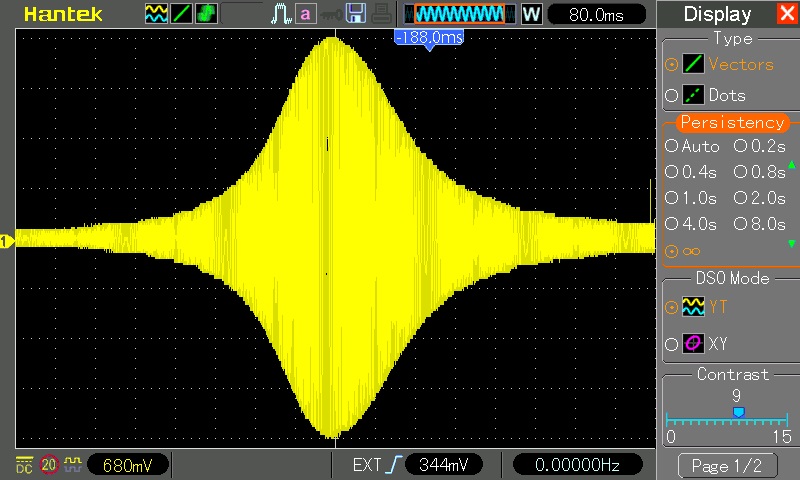Choose the 2.0s persistency option
800x480 pixels.
[759, 197]
